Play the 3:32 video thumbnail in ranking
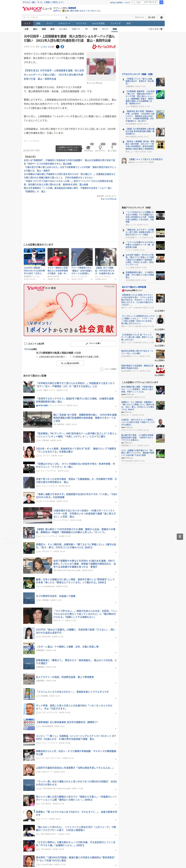The image size is (186, 868). pos(160,258)
